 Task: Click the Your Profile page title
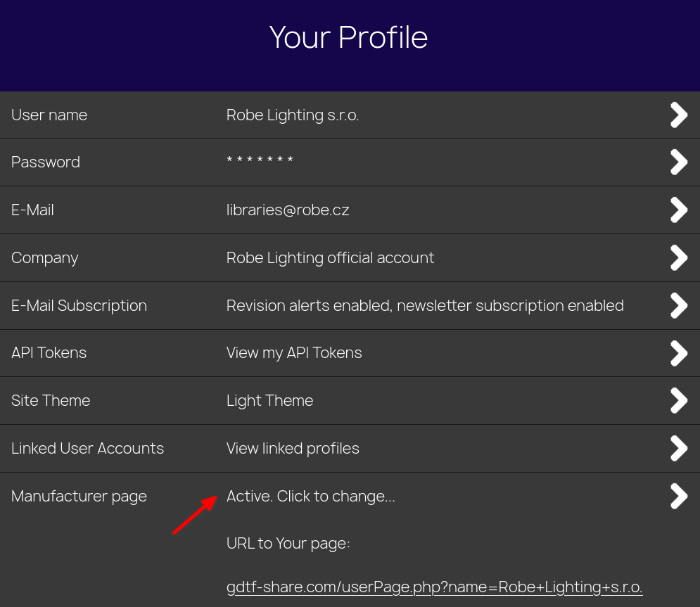(x=348, y=37)
